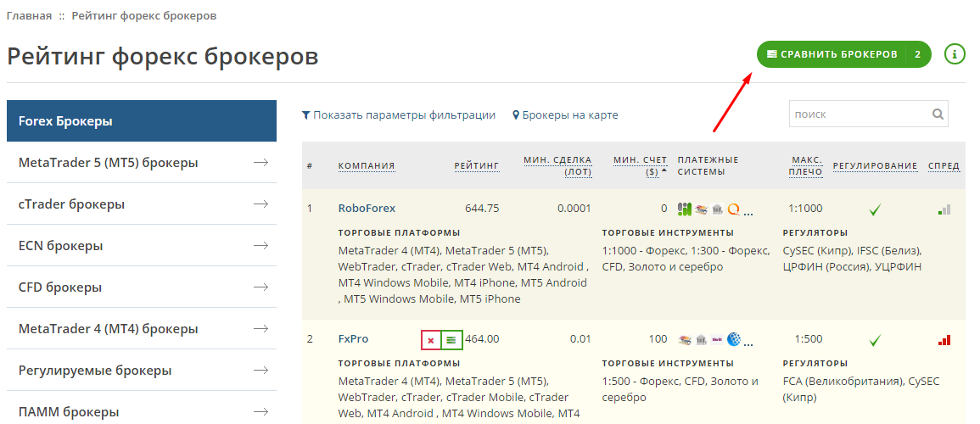Click the bank transfer icon in RoboForex row
This screenshot has height=424, width=980.
click(717, 209)
